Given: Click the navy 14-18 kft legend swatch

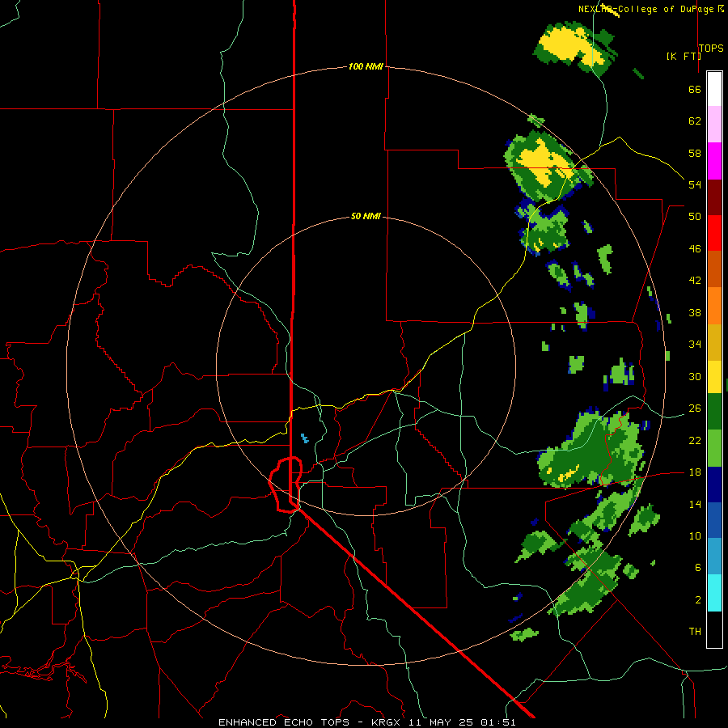Looking at the screenshot, I should coord(714,485).
